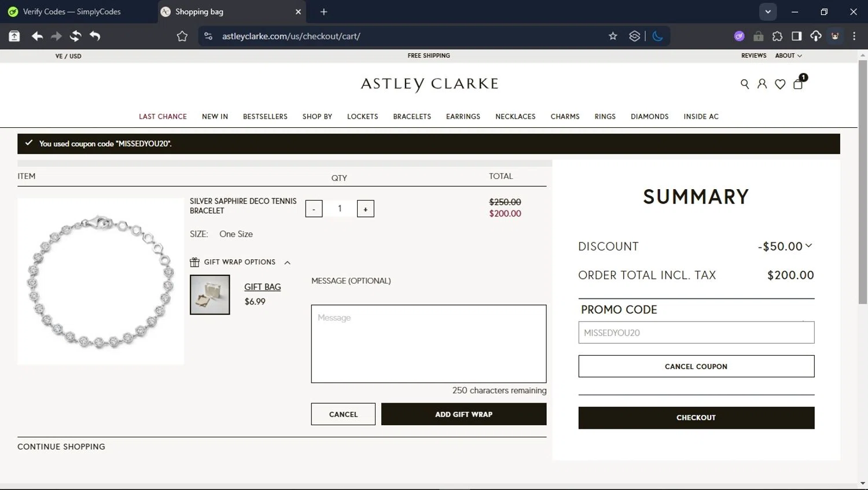
Task: Cancel the gift wrap message
Action: (343, 414)
